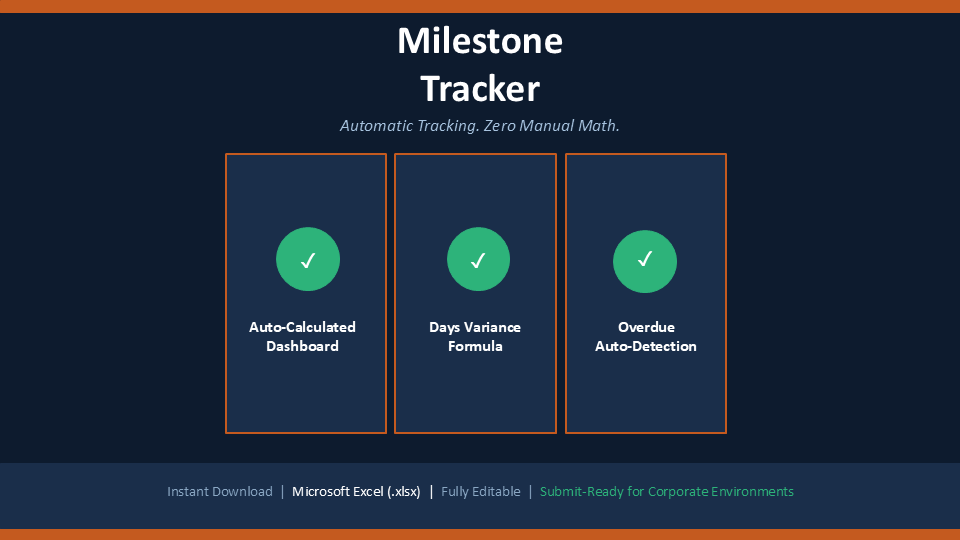960x540 pixels.
Task: Click the orange bar at the top
Action: [480, 6]
